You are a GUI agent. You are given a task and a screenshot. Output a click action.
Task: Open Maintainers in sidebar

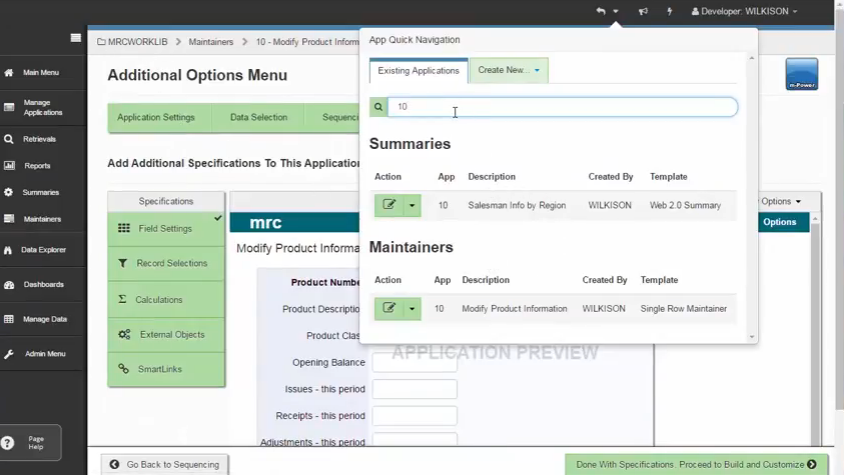(x=43, y=219)
